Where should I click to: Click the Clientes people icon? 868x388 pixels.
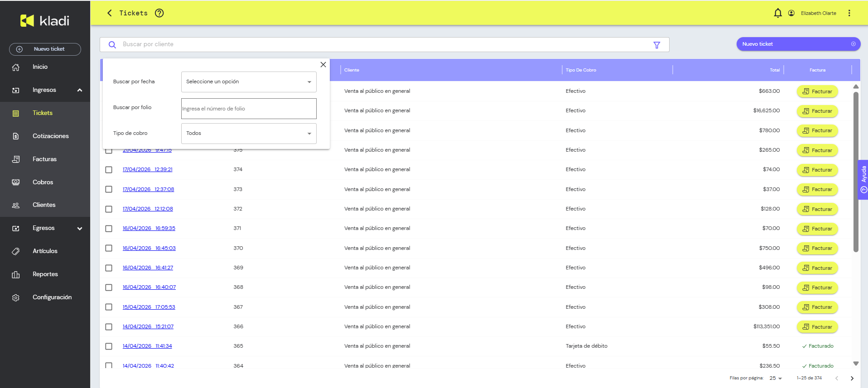[16, 205]
